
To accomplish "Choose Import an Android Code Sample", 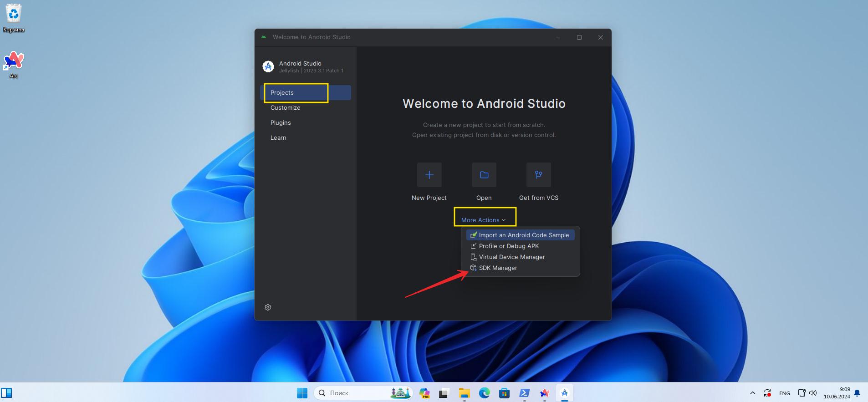I will [520, 235].
